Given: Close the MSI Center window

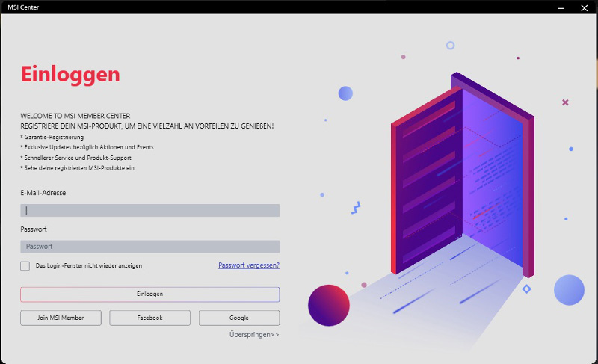Looking at the screenshot, I should pos(585,7).
